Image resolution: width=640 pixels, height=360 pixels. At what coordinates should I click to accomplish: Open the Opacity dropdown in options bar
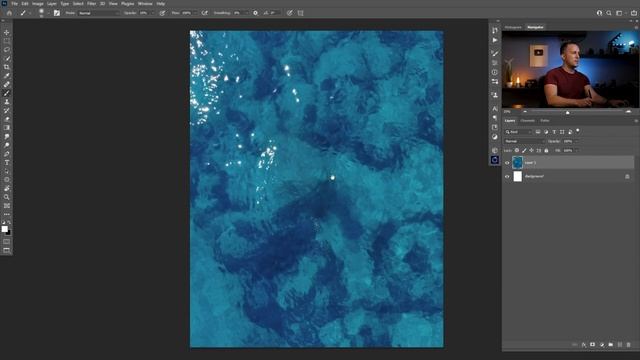152,13
